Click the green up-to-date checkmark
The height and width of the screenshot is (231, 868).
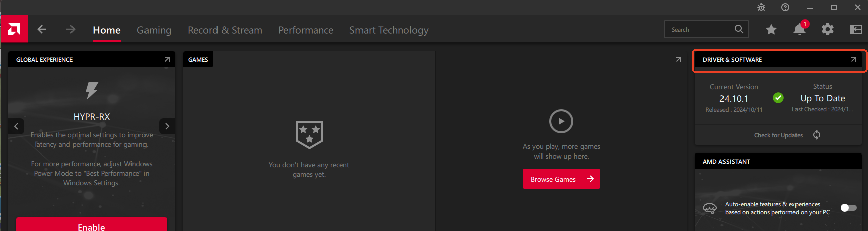pos(778,98)
